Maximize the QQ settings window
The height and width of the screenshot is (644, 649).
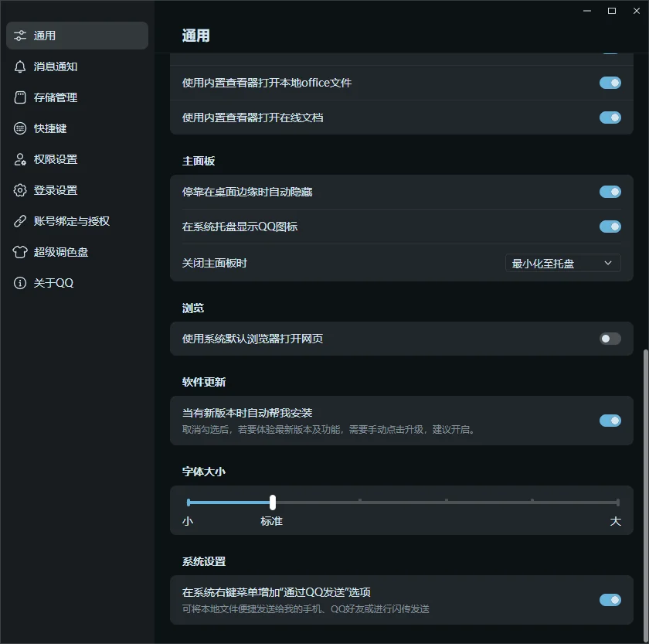(612, 11)
